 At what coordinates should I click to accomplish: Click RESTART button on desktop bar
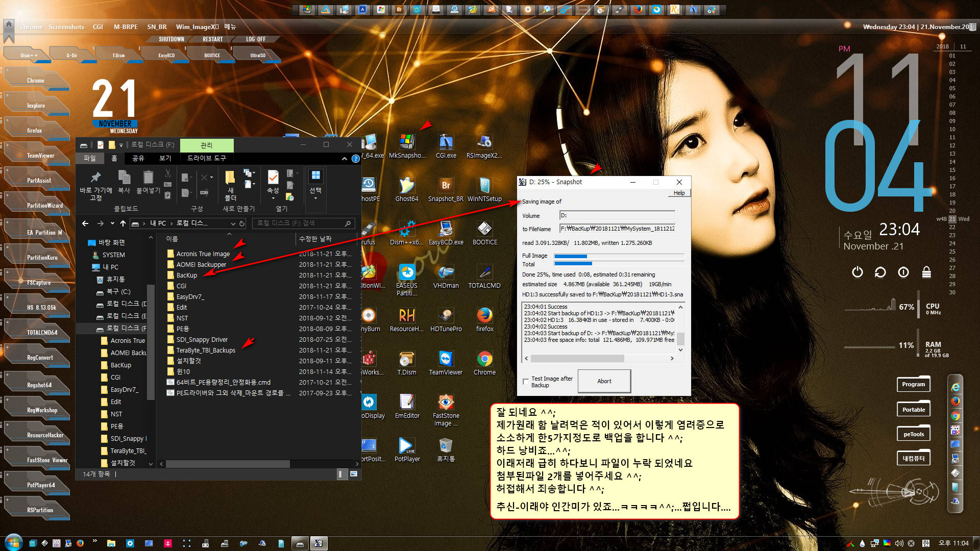[213, 39]
